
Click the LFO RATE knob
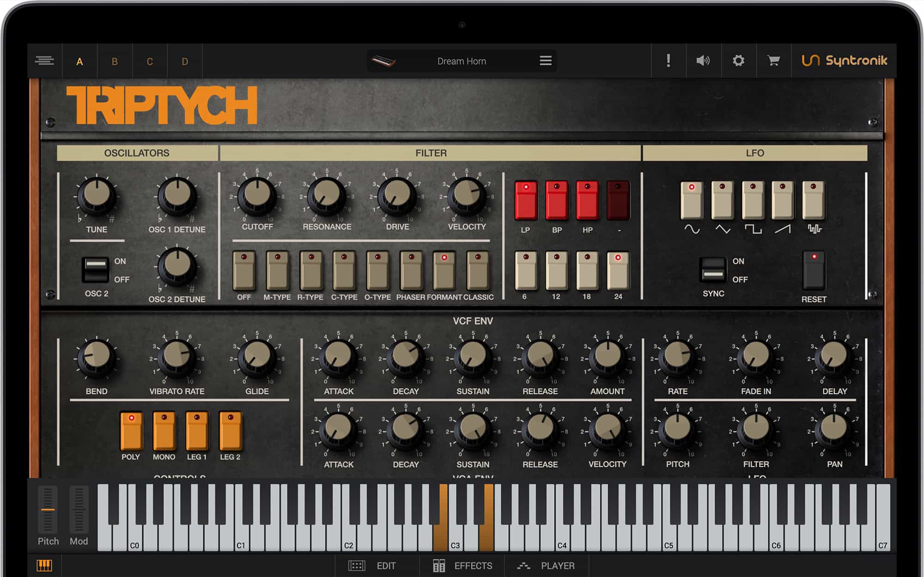pyautogui.click(x=677, y=358)
